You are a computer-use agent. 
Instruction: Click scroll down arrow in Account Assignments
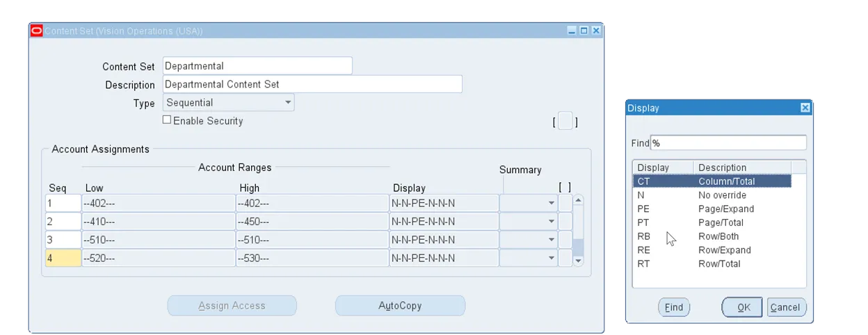[x=578, y=261]
